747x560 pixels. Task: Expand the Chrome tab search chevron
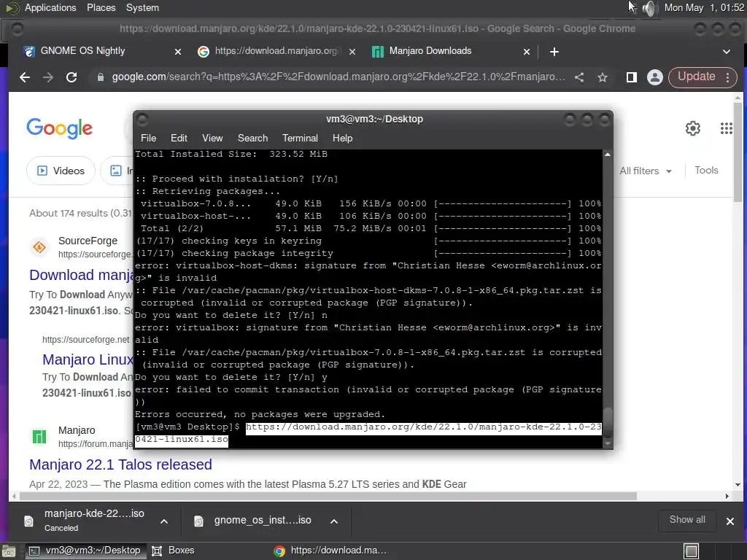pos(727,52)
